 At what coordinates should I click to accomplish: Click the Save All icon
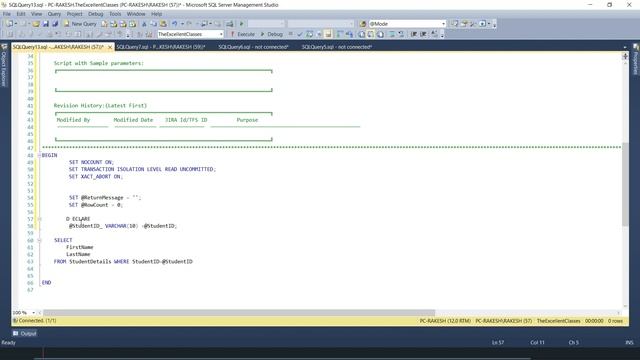point(55,24)
